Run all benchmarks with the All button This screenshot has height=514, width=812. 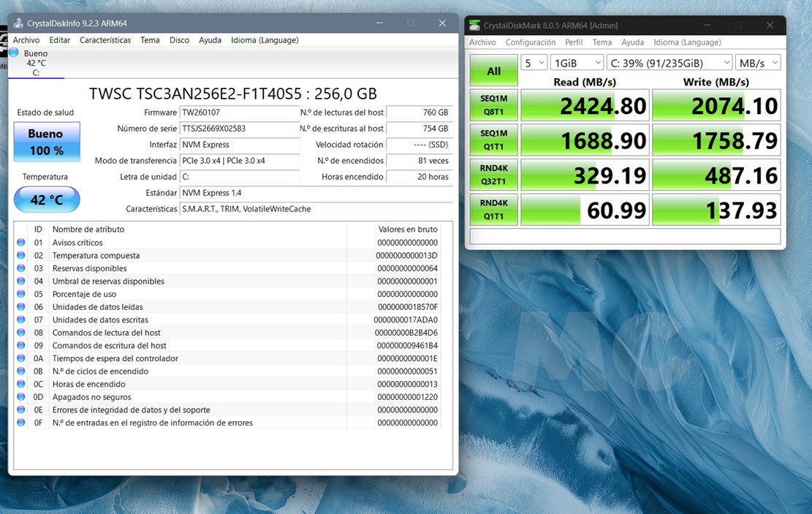(493, 70)
